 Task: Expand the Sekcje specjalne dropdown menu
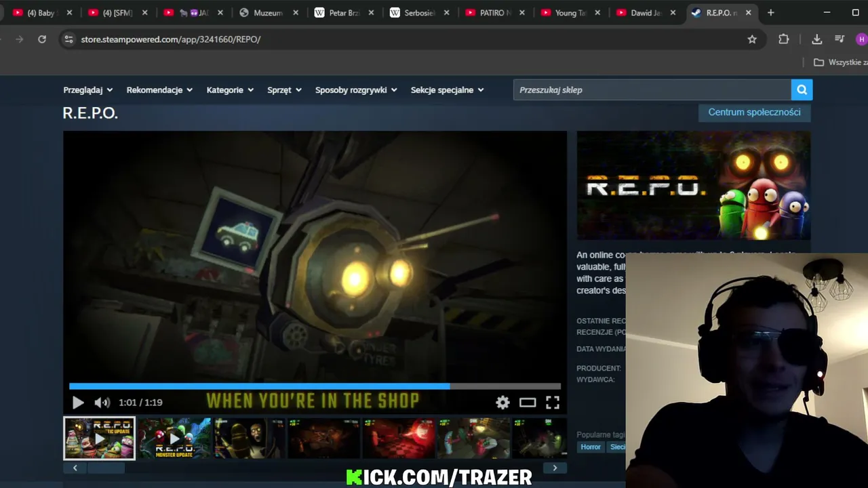pos(447,90)
